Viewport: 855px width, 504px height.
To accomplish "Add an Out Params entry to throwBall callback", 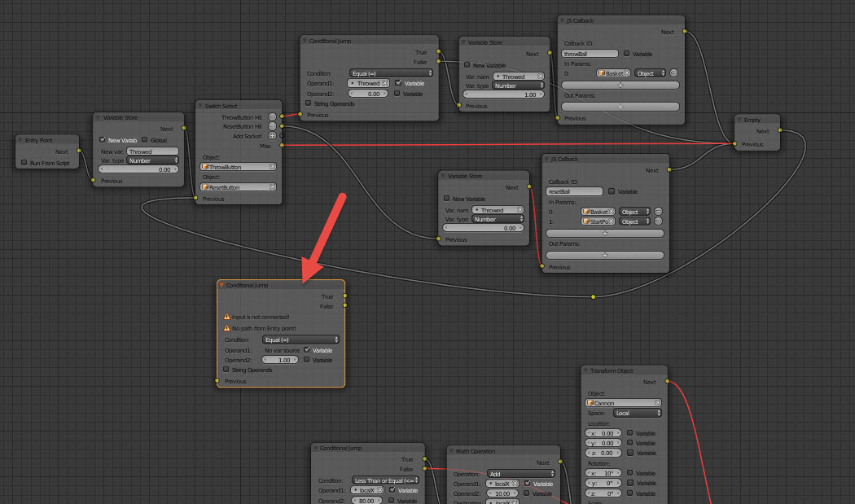I will click(620, 107).
